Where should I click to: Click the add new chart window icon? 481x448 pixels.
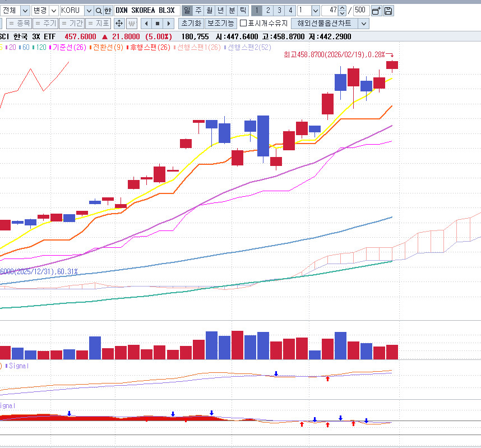(x=376, y=11)
